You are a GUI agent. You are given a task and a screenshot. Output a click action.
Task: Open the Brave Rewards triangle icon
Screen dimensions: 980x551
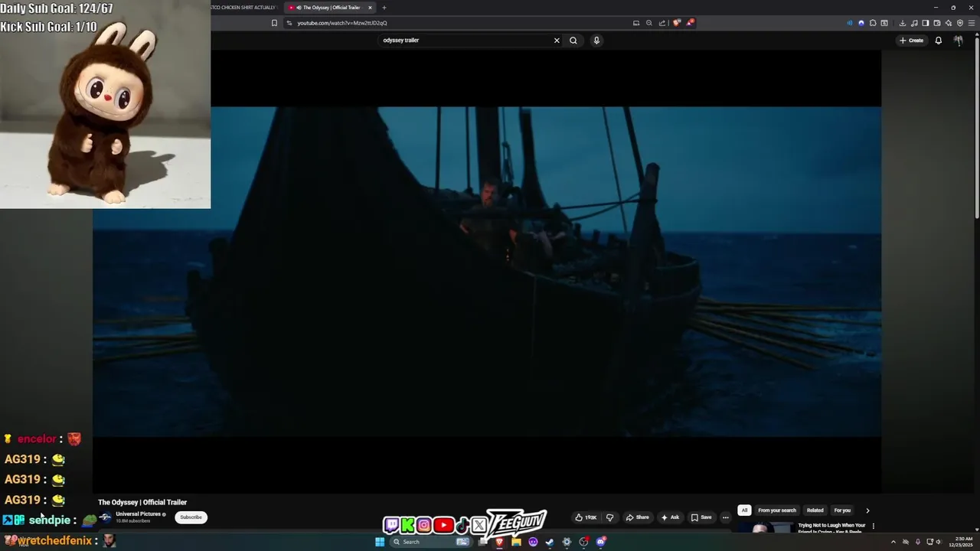[690, 23]
